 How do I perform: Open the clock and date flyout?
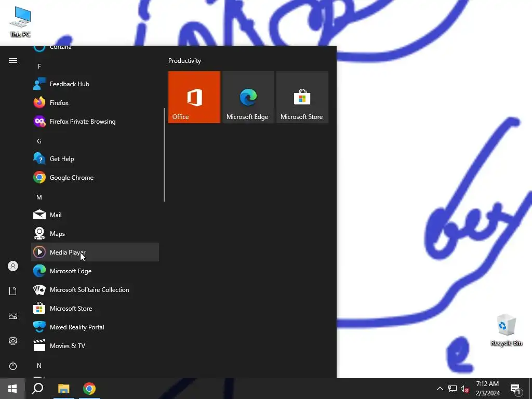(x=487, y=389)
